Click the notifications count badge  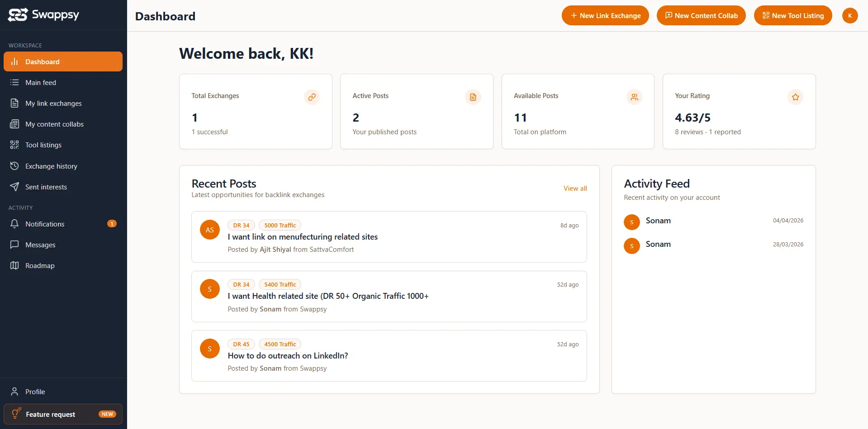[112, 224]
